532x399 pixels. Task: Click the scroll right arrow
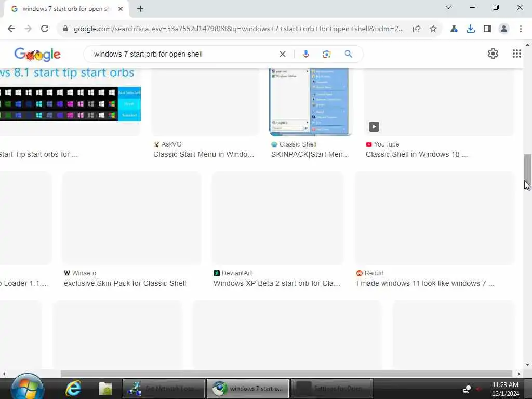click(519, 374)
